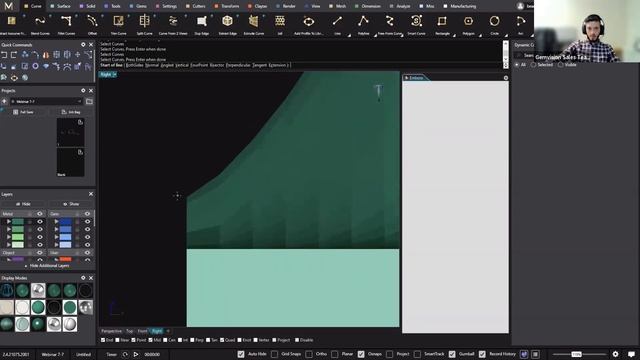This screenshot has height=360, width=640.
Task: Open the Circle tool flyout arrow
Action: [x=506, y=36]
